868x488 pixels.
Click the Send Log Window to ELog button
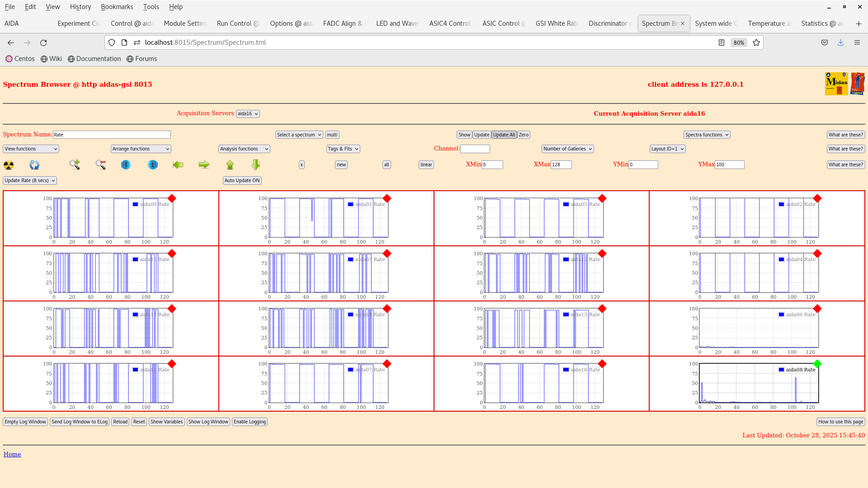(80, 422)
